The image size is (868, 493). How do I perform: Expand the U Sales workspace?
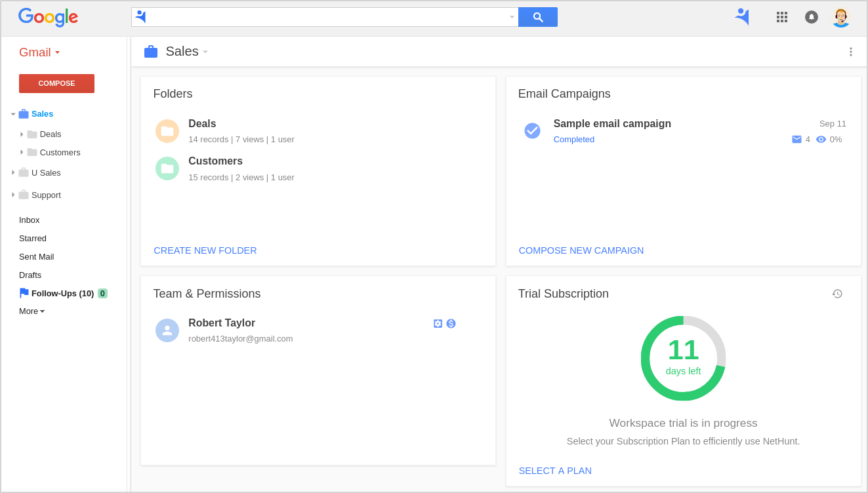[x=13, y=172]
